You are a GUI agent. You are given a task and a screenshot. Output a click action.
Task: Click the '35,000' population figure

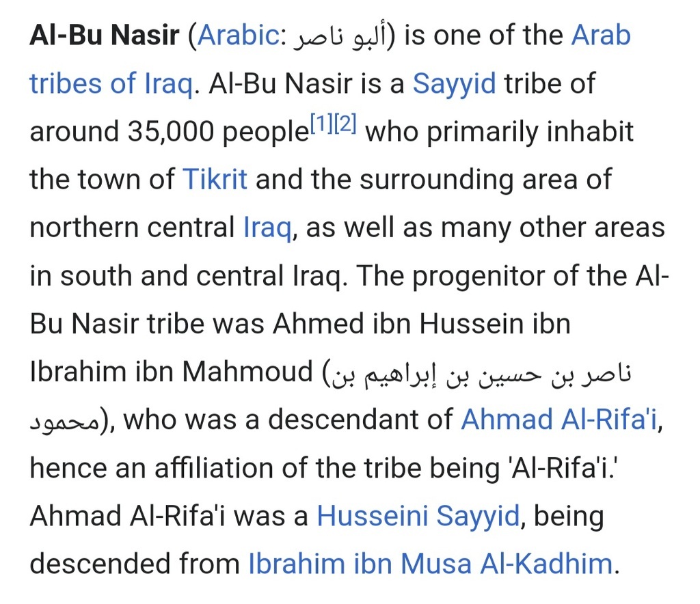click(171, 132)
